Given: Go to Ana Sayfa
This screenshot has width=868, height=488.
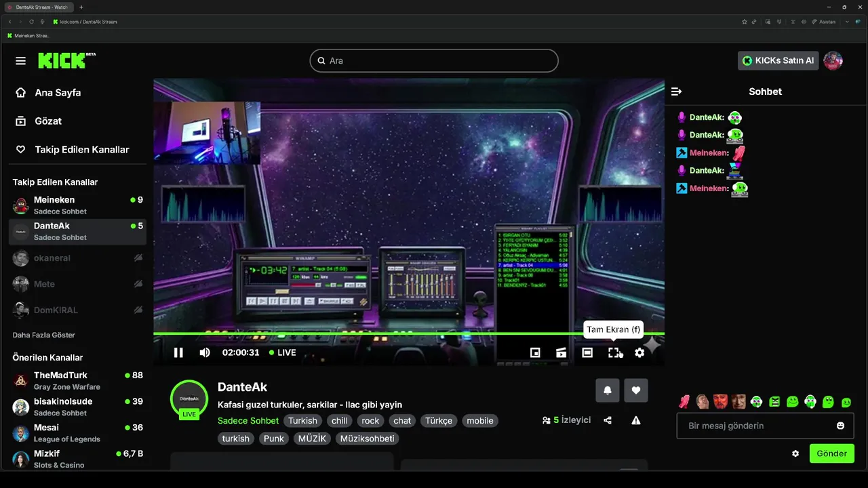Looking at the screenshot, I should click(48, 92).
